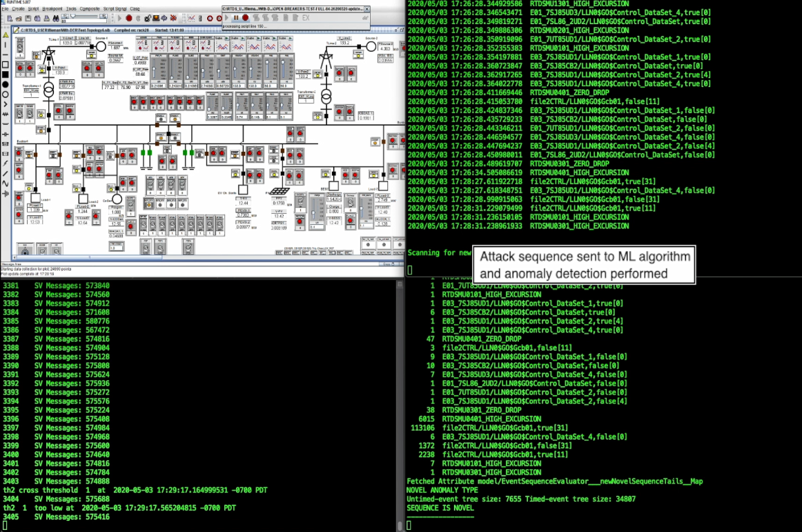Select the capacitor symbol palette tool
This screenshot has width=802, height=532.
(6, 134)
